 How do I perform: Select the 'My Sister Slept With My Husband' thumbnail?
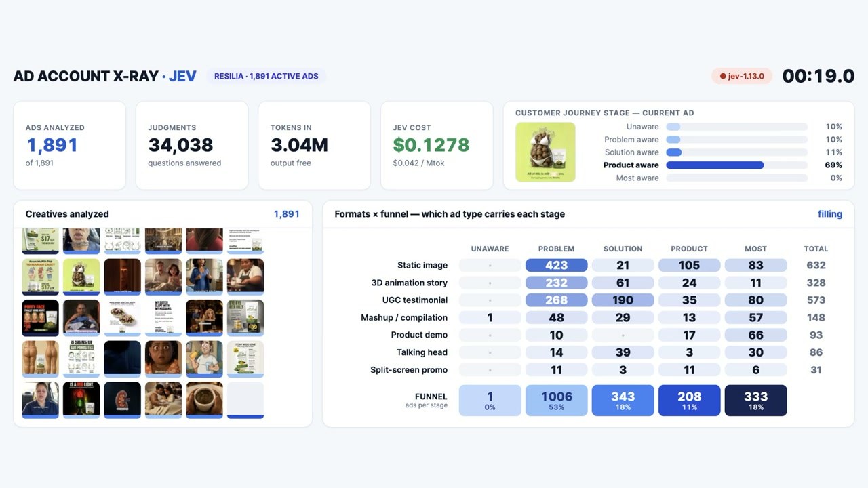click(163, 317)
